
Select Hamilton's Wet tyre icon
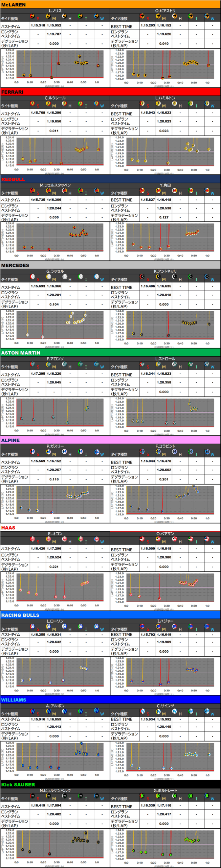(x=206, y=103)
